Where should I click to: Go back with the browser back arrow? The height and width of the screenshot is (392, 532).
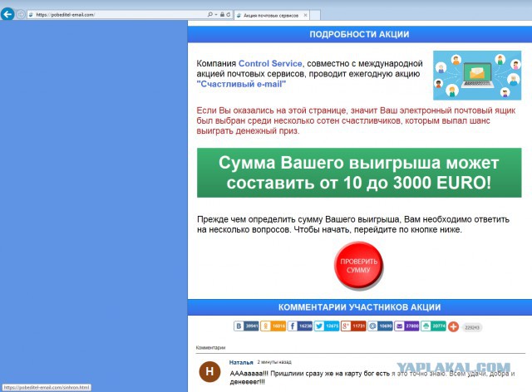coord(7,14)
